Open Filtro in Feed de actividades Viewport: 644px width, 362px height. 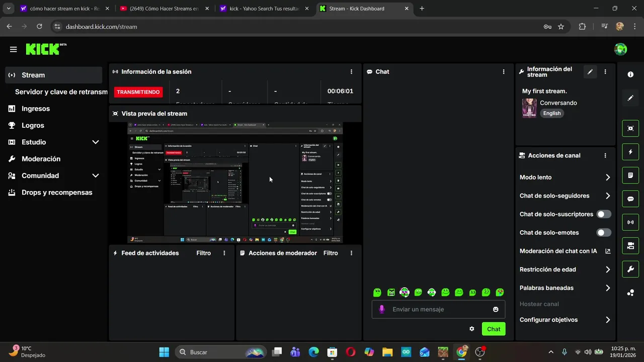pyautogui.click(x=204, y=253)
